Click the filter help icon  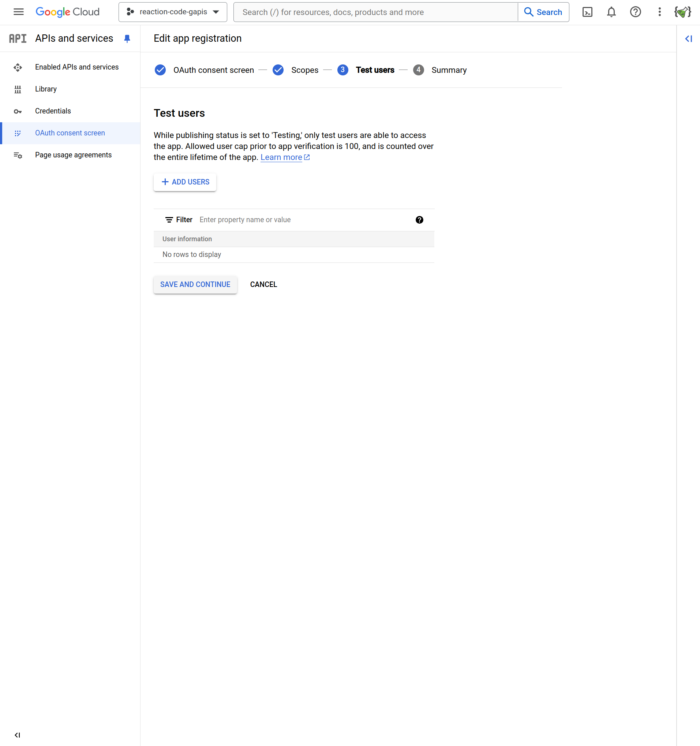click(x=419, y=220)
